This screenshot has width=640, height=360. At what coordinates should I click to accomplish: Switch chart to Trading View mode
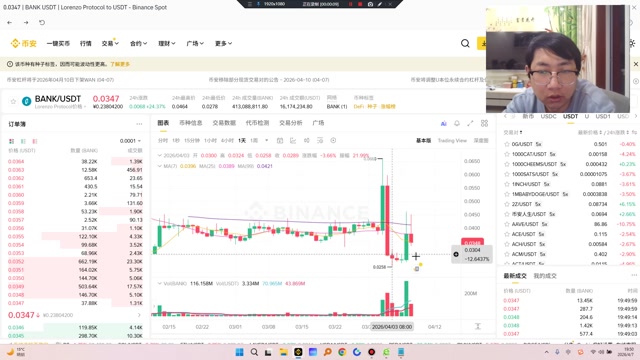[x=452, y=140]
